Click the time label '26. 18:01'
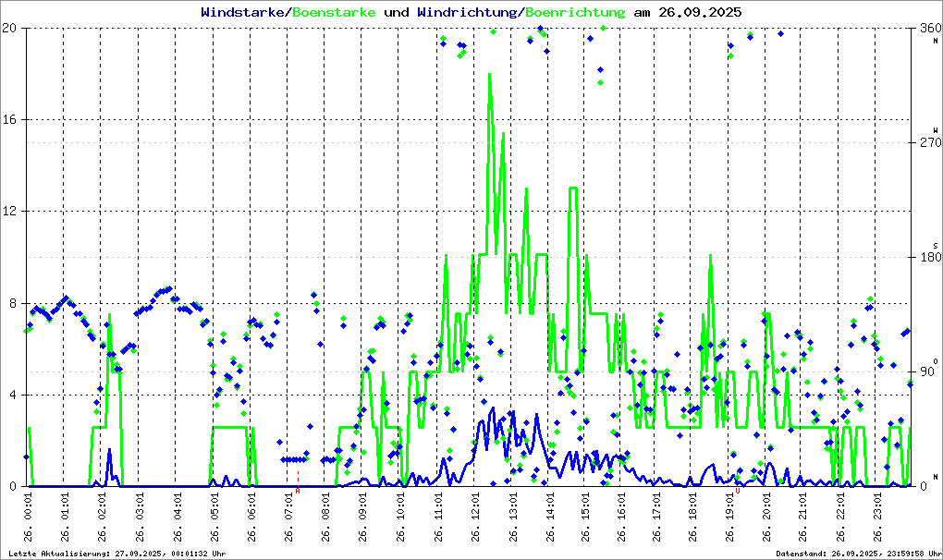The width and height of the screenshot is (943, 560). coord(692,517)
